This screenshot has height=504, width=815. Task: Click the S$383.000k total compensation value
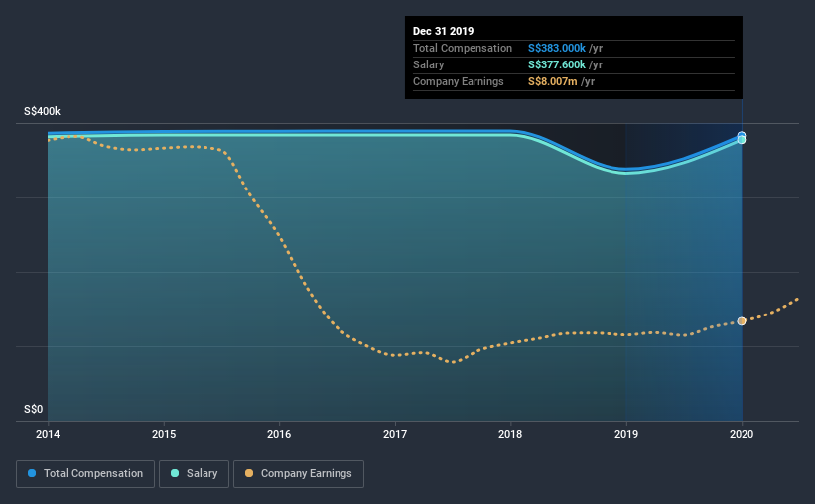pyautogui.click(x=557, y=48)
